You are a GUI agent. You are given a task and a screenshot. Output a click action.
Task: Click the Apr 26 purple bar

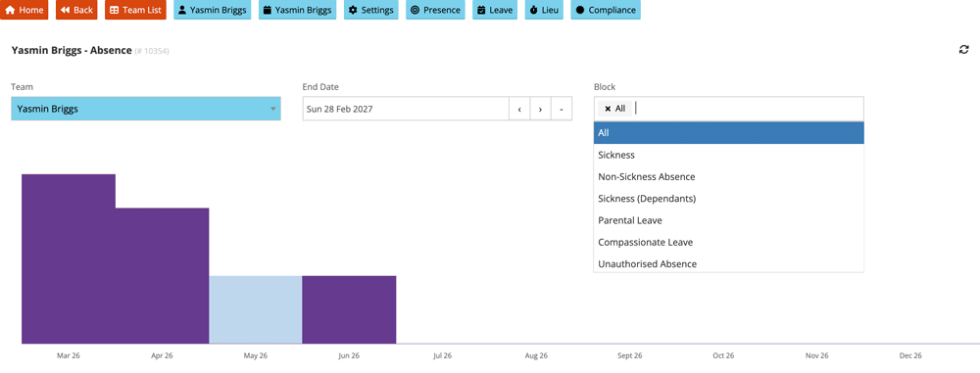click(x=162, y=275)
